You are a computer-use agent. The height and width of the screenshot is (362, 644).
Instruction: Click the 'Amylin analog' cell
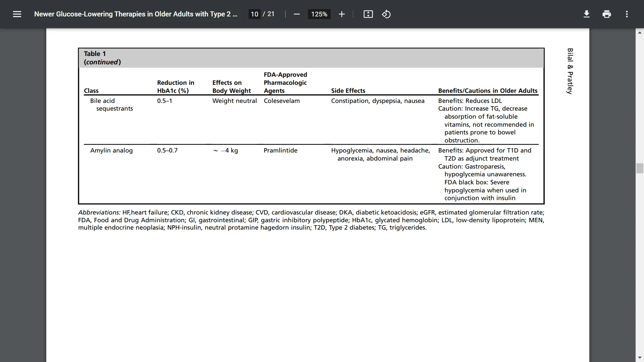(111, 150)
